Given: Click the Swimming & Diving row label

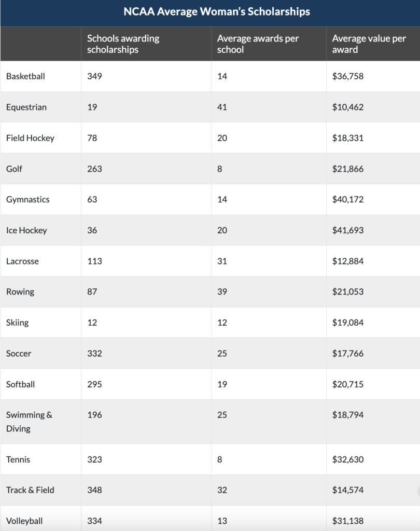Looking at the screenshot, I should click(29, 422).
